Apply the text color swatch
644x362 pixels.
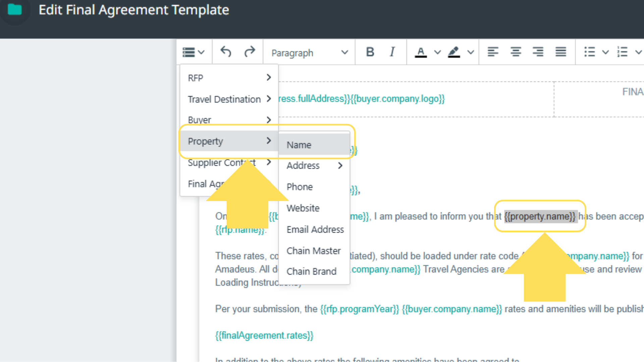point(421,52)
